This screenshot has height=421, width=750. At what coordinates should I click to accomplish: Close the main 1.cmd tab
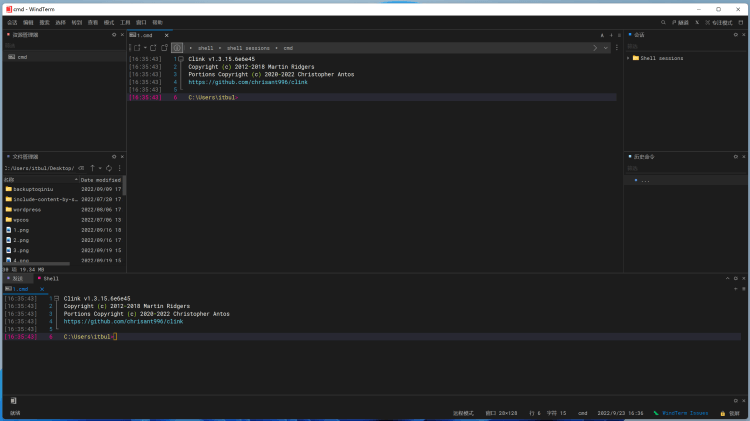tap(166, 35)
